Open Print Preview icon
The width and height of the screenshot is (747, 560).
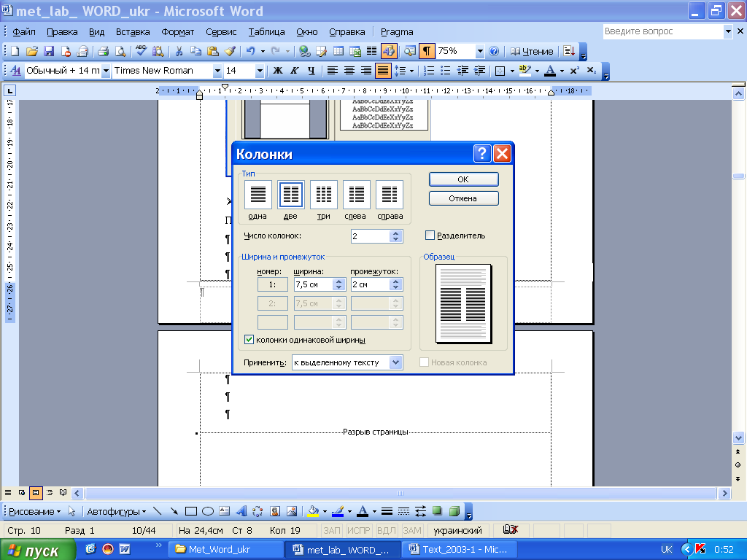121,51
